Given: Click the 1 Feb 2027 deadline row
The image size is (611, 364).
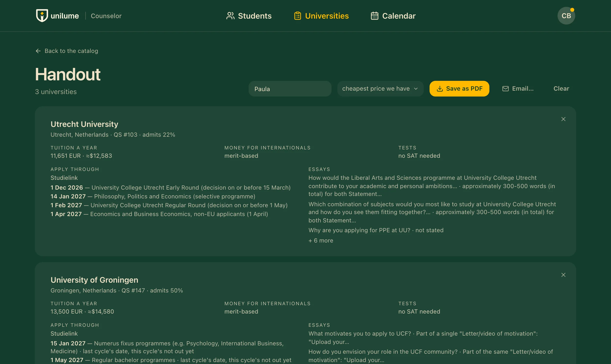Looking at the screenshot, I should click(169, 205).
